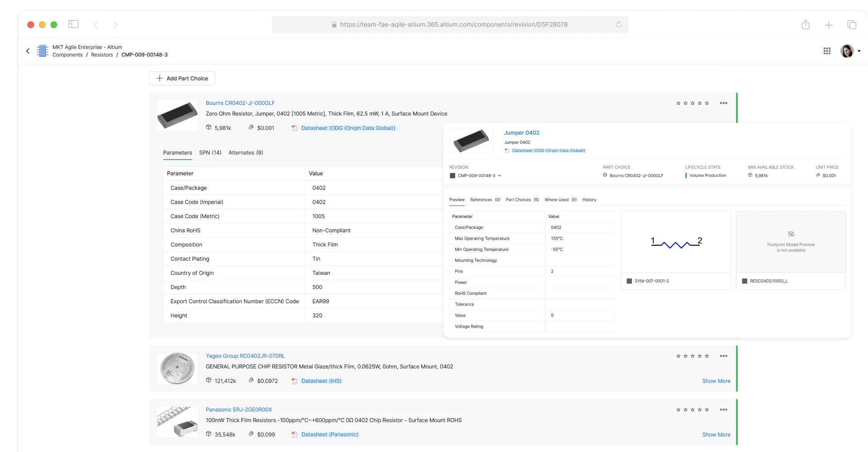Rate Bourns part five stars
The image size is (868, 452).
click(x=707, y=103)
